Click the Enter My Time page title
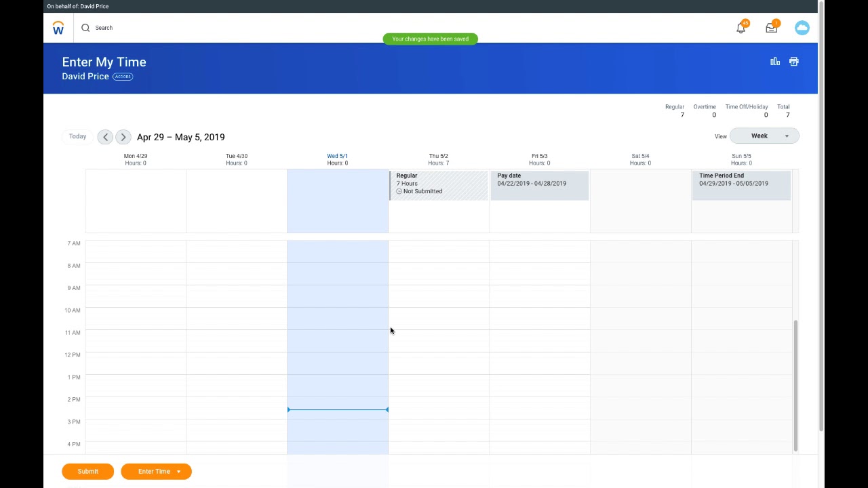The image size is (868, 488). 104,62
